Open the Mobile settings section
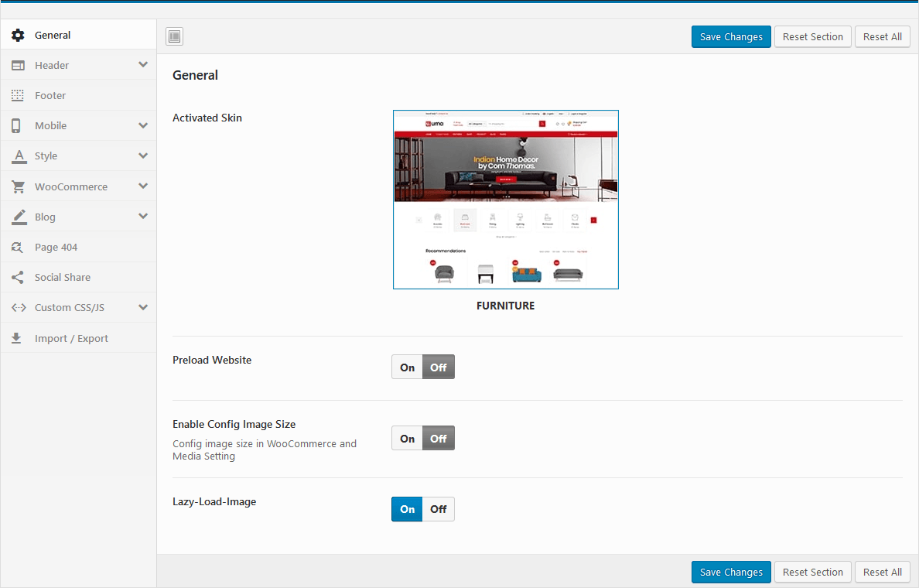The width and height of the screenshot is (919, 588). coord(79,125)
